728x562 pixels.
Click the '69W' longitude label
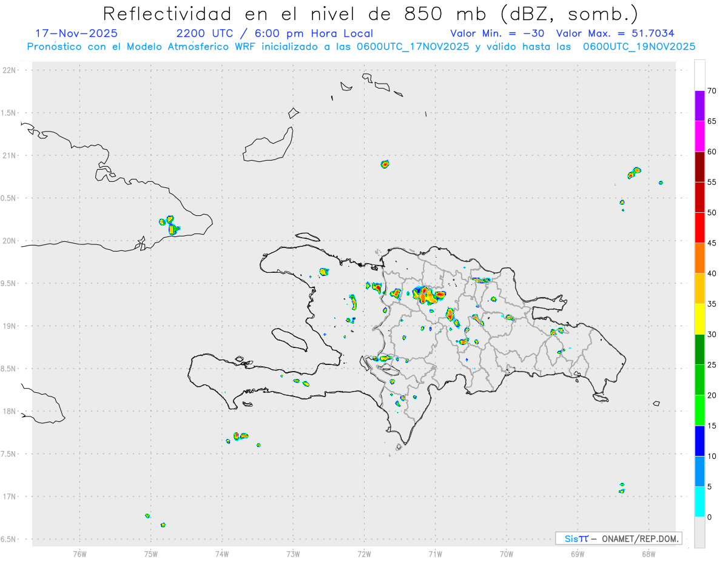pos(578,554)
